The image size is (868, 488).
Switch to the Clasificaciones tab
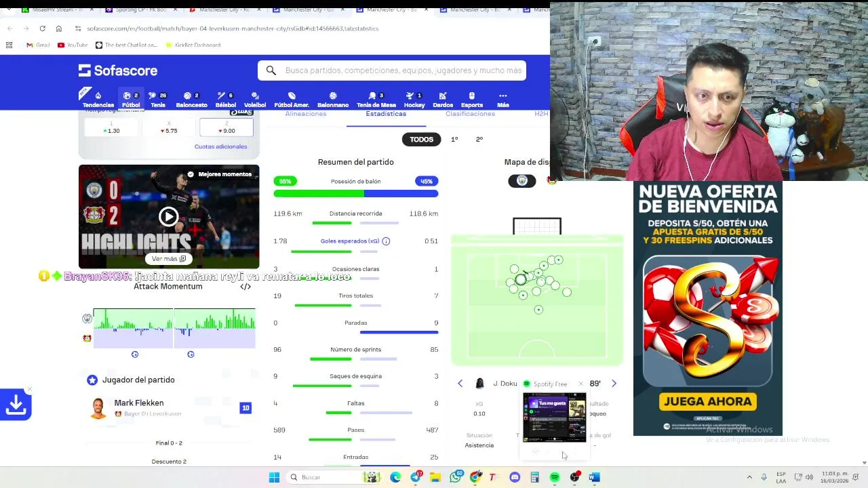click(x=470, y=114)
